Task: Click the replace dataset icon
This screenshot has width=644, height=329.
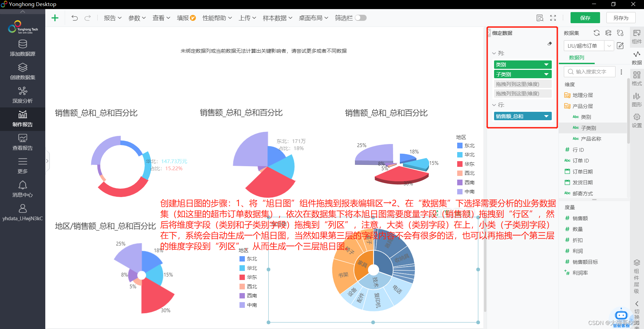Action: click(x=620, y=33)
